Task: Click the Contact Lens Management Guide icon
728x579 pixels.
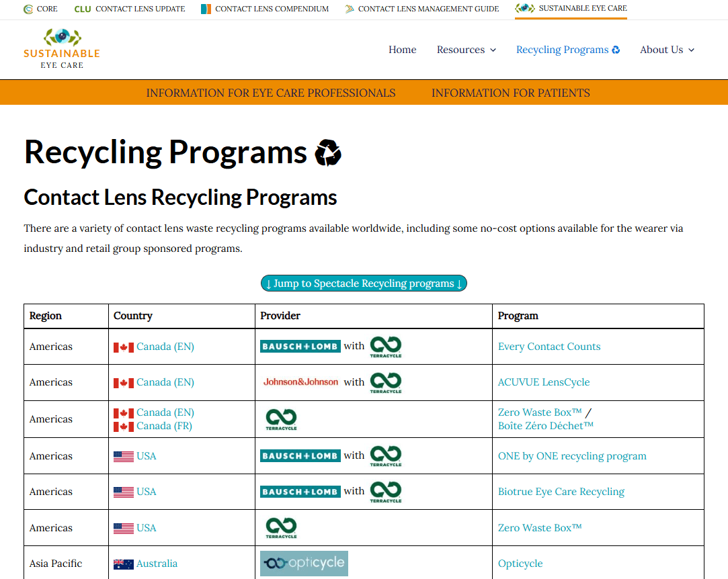Action: (x=350, y=9)
